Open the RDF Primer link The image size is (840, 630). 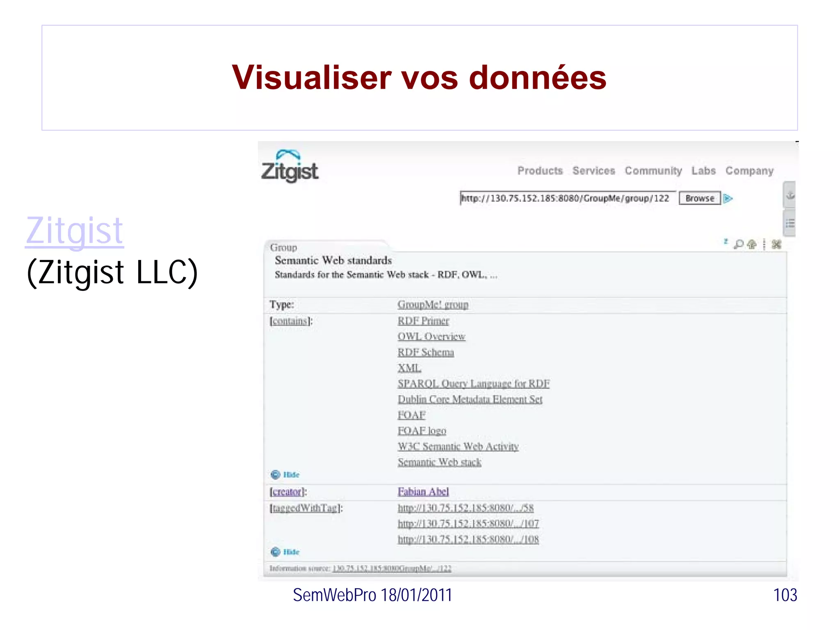[423, 321]
